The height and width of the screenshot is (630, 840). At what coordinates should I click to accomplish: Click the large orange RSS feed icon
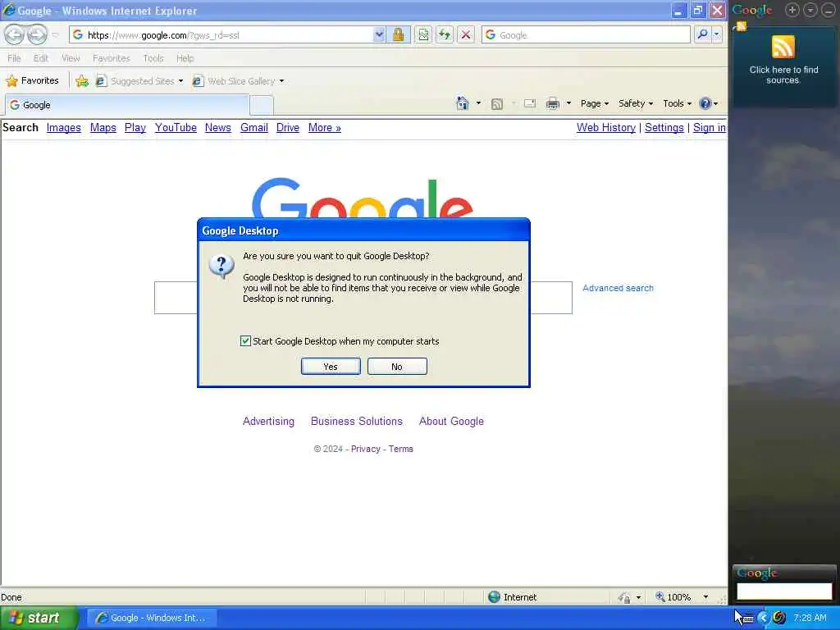tap(783, 47)
